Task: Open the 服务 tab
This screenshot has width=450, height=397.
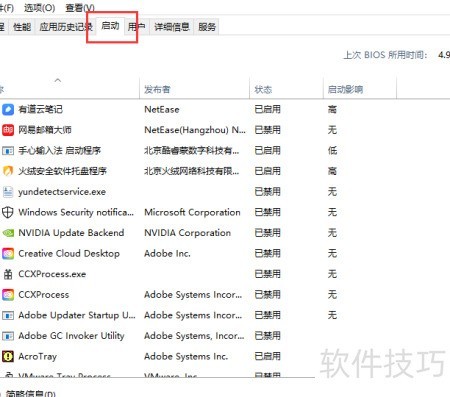Action: pyautogui.click(x=207, y=27)
